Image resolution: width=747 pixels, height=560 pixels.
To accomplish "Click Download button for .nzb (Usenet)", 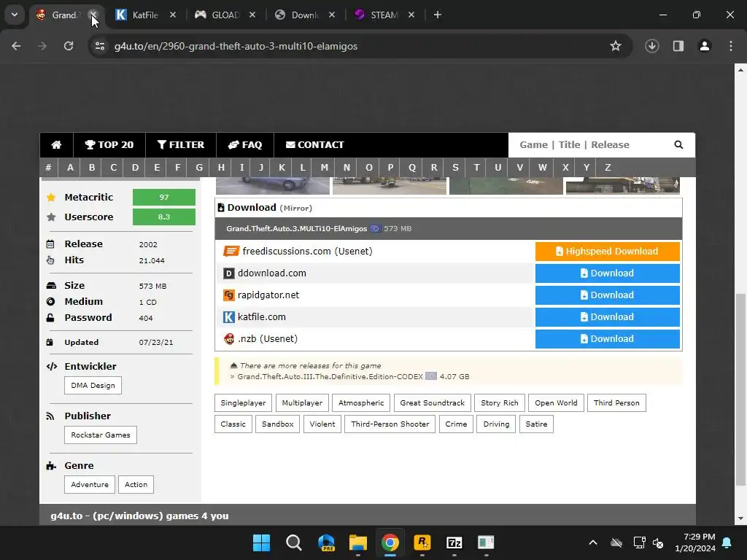I will 608,339.
